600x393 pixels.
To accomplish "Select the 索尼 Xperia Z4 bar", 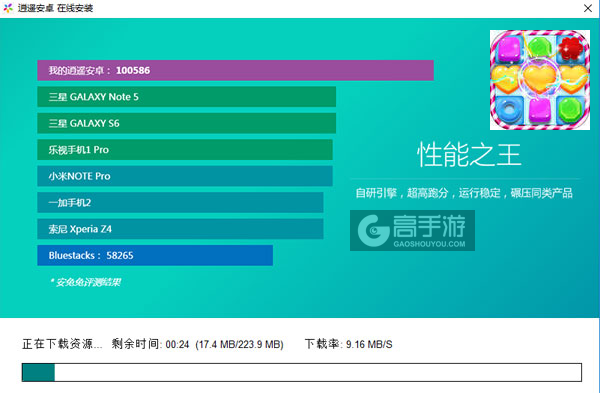I will click(x=180, y=229).
